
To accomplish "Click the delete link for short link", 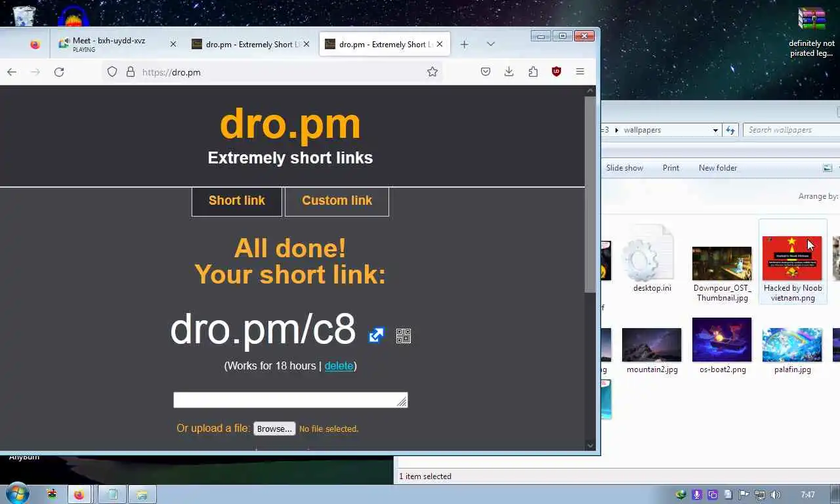I will point(339,366).
